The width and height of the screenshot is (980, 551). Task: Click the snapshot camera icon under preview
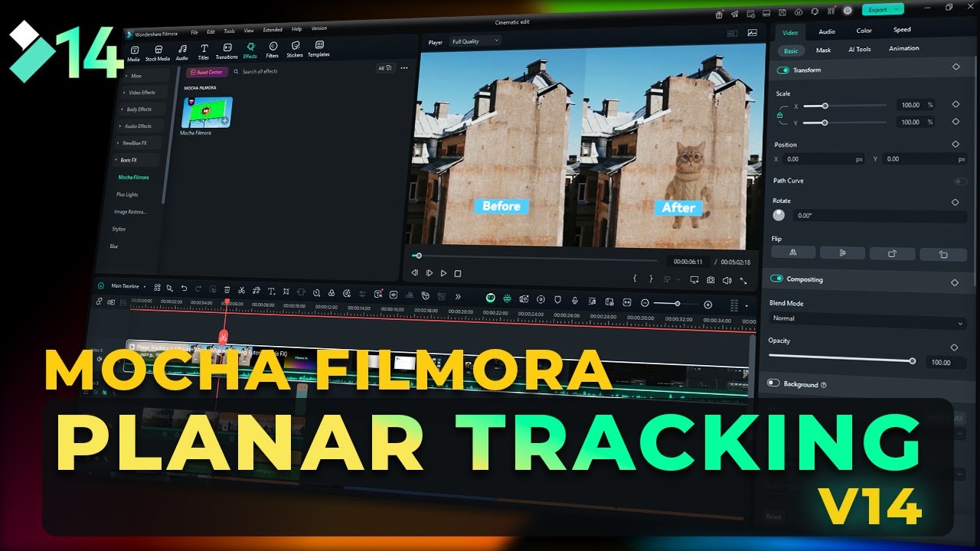click(x=711, y=281)
